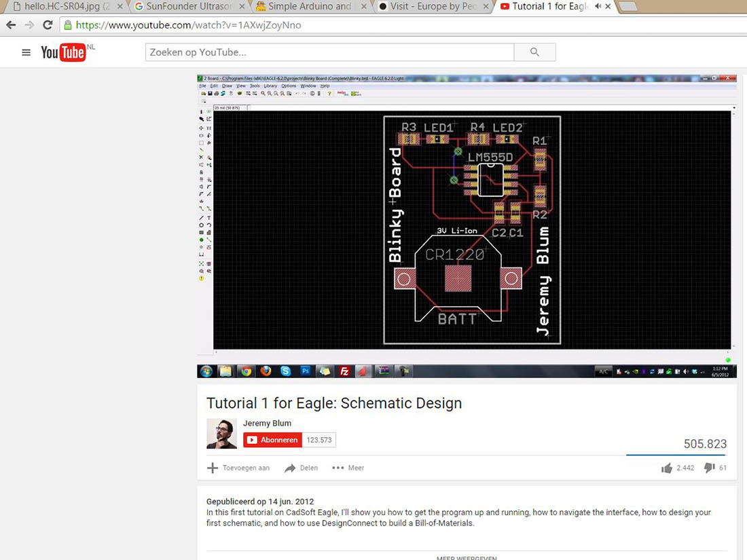The height and width of the screenshot is (560, 747).
Task: Click the magnifier search button
Action: point(534,52)
